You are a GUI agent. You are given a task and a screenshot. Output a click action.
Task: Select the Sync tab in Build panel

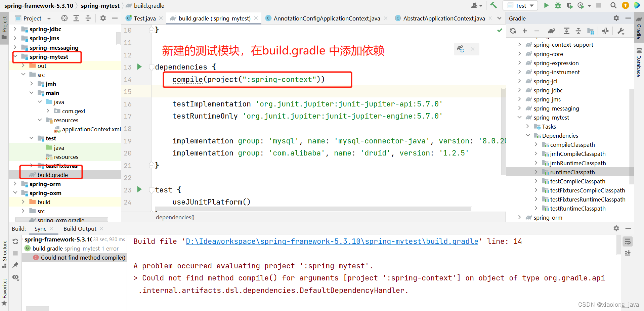pos(40,229)
